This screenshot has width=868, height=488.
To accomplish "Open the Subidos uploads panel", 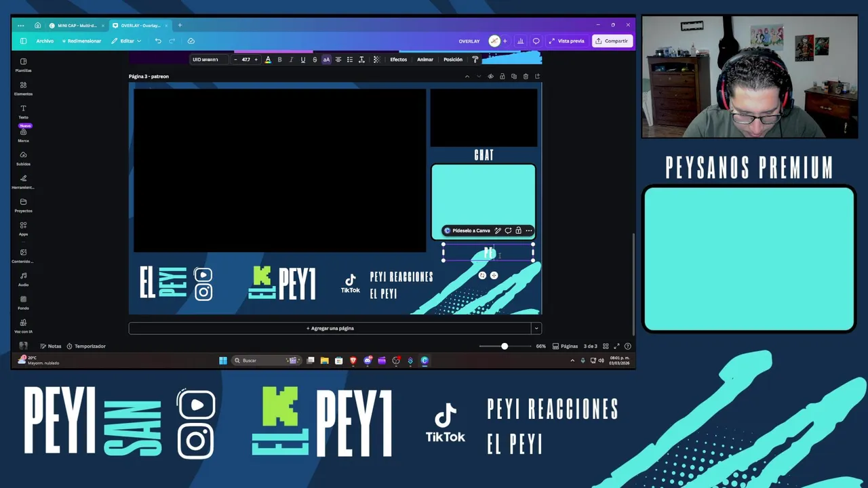I will click(x=23, y=158).
